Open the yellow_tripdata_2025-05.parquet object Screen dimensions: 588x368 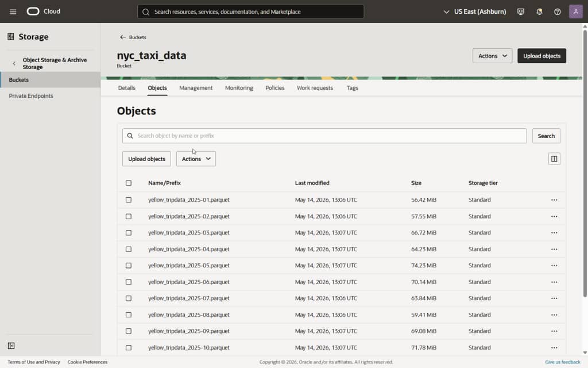(x=188, y=266)
